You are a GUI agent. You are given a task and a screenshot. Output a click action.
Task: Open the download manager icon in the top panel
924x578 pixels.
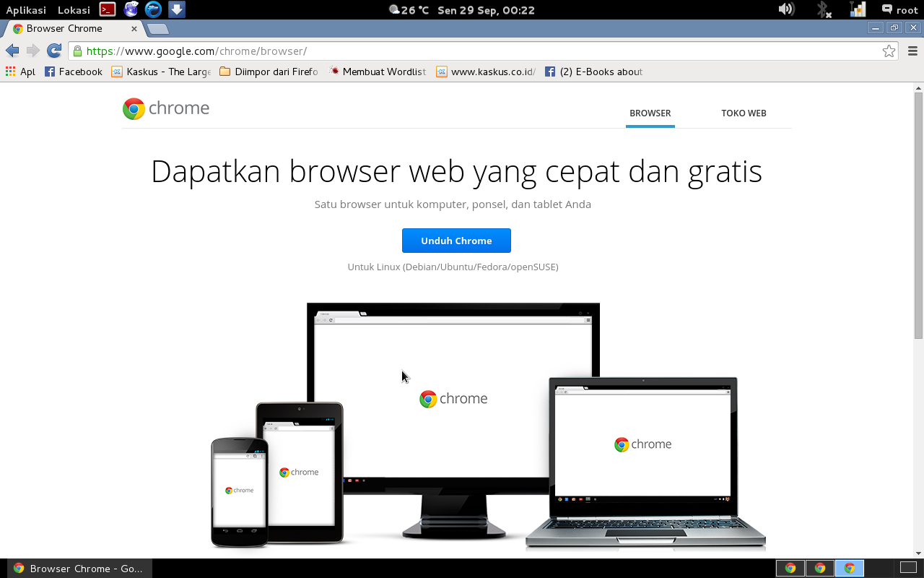point(175,9)
